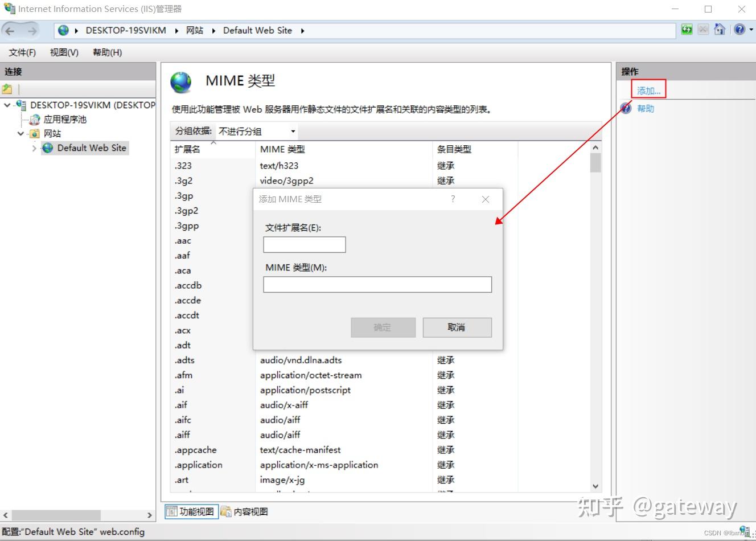Select the audio/x-aiff row
The image size is (756, 541).
283,405
